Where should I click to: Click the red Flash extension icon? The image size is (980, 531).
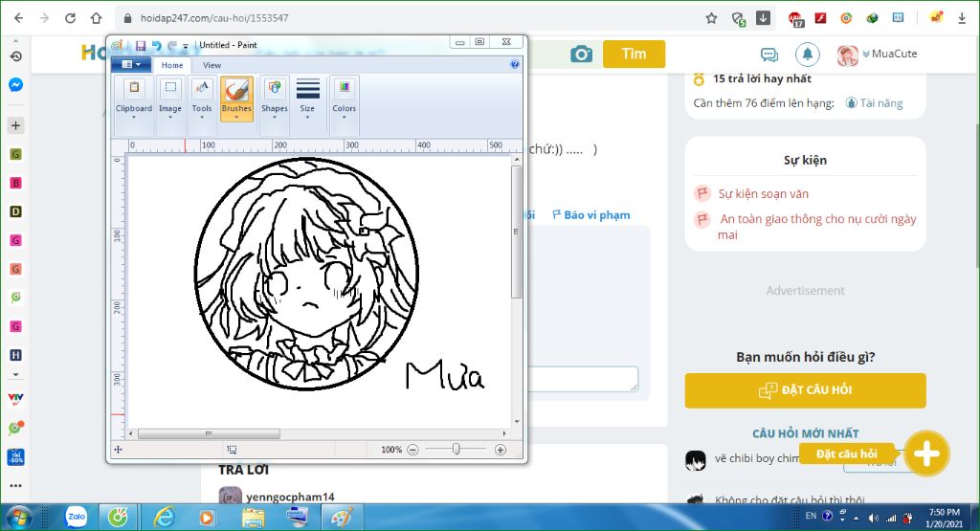click(820, 18)
